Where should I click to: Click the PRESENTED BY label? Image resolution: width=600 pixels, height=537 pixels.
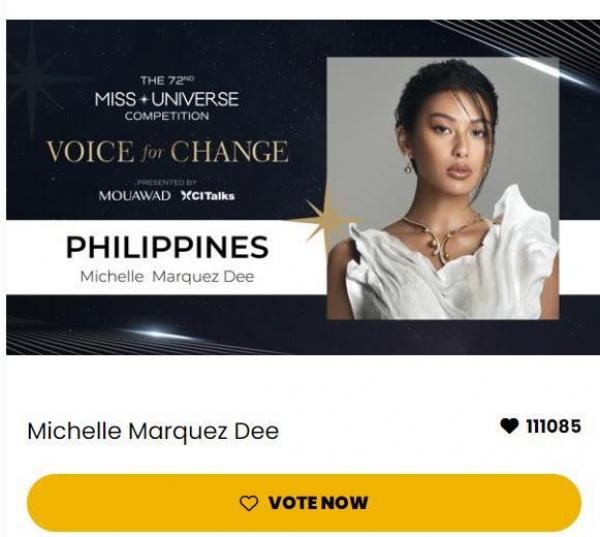(x=167, y=182)
